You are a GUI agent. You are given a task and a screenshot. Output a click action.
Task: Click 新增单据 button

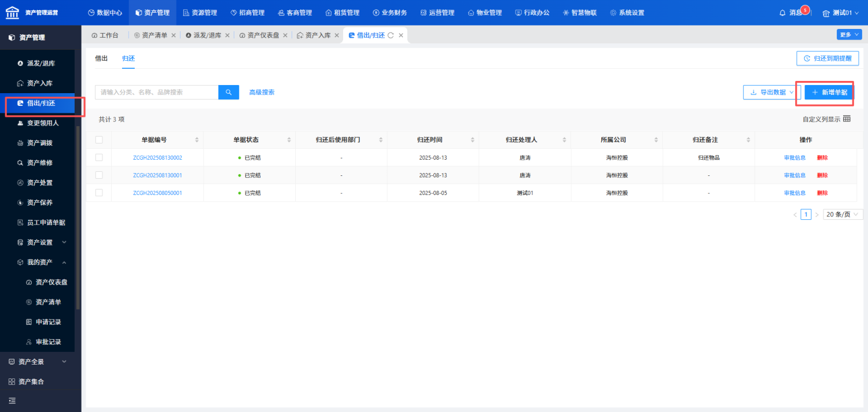(829, 92)
